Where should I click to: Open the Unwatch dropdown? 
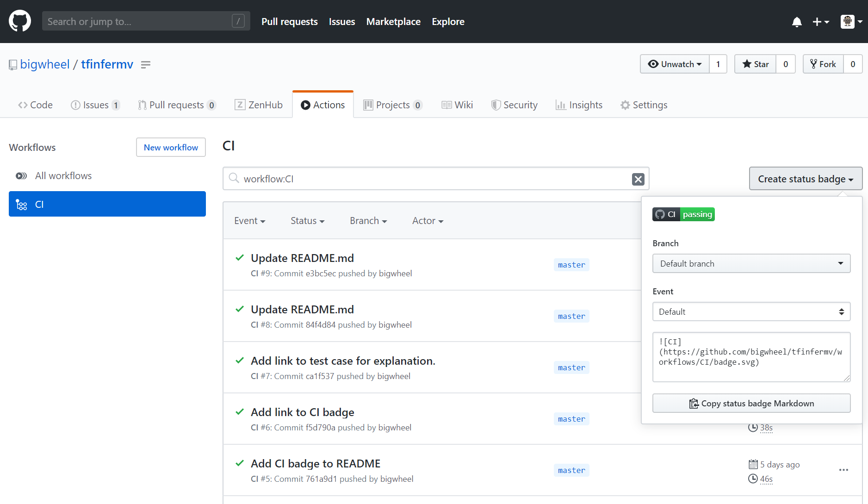(x=675, y=64)
